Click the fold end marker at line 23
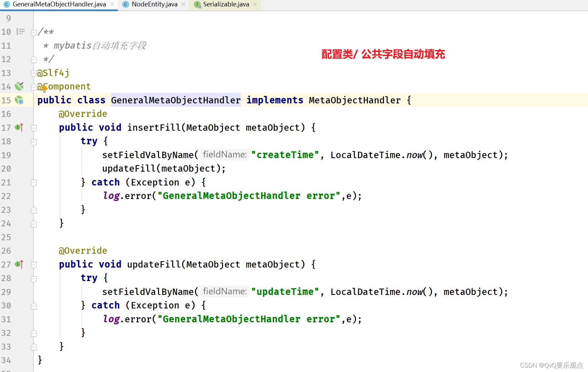Screen dimensions: 588x372 (34, 210)
